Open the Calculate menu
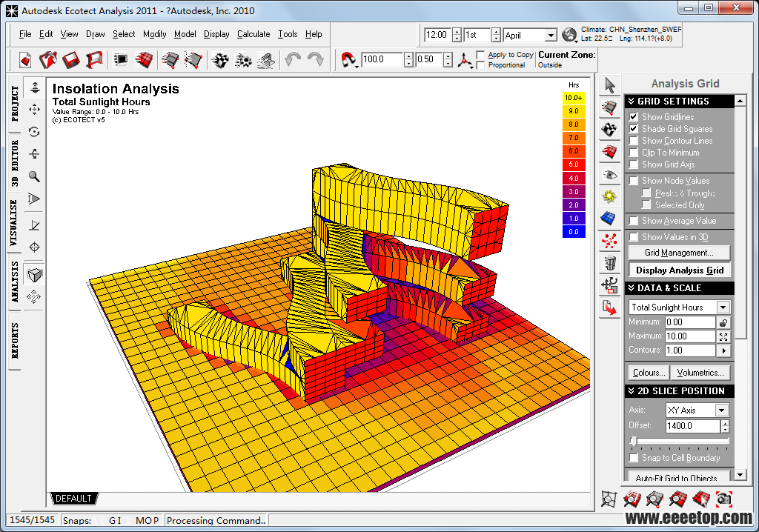 (253, 34)
